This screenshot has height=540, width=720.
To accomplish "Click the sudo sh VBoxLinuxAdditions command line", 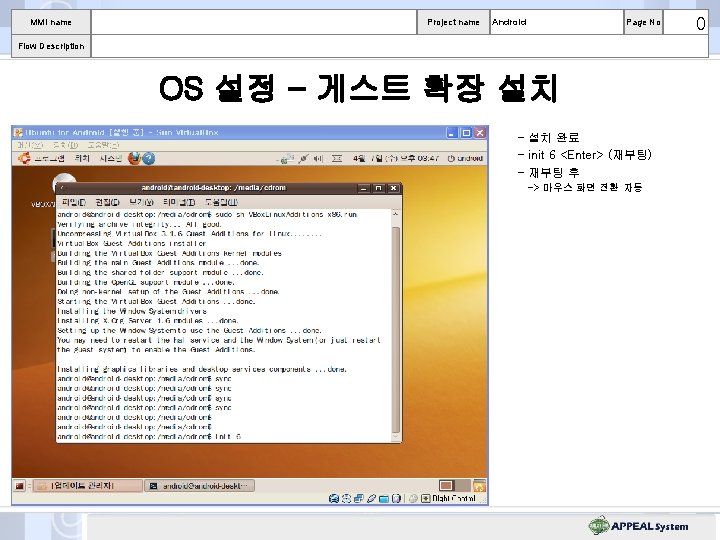I will click(207, 214).
